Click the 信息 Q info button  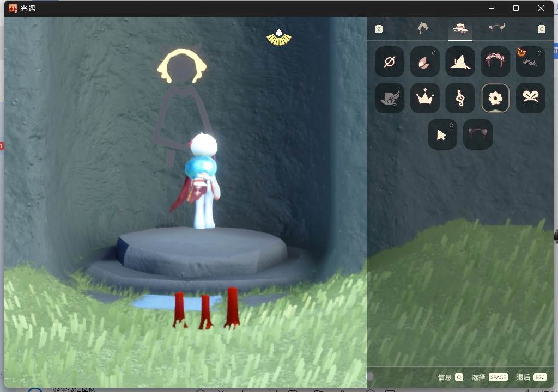click(450, 377)
